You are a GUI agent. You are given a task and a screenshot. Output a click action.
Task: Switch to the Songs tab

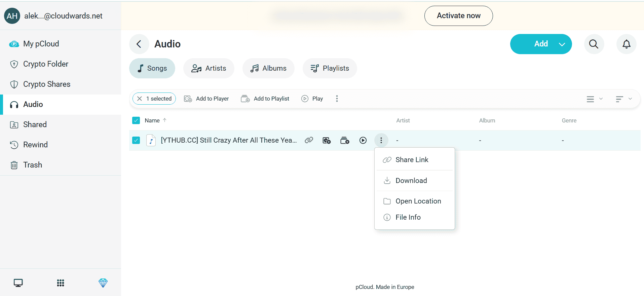point(152,68)
